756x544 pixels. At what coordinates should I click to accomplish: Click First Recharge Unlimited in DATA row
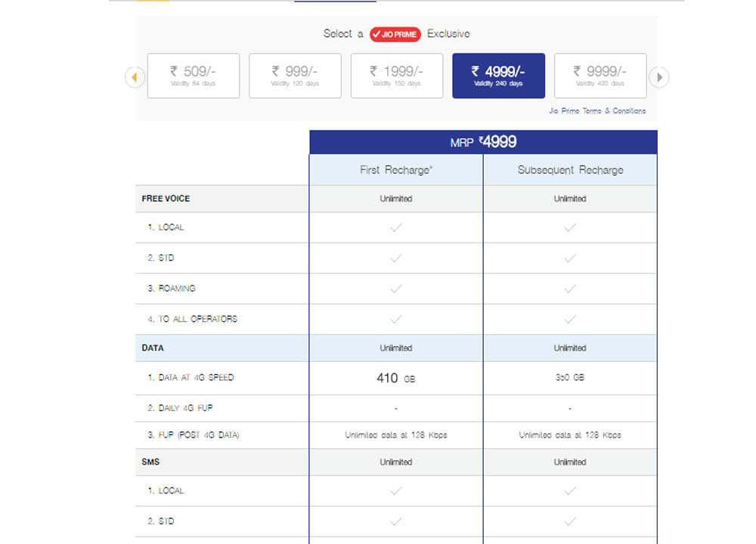click(396, 348)
